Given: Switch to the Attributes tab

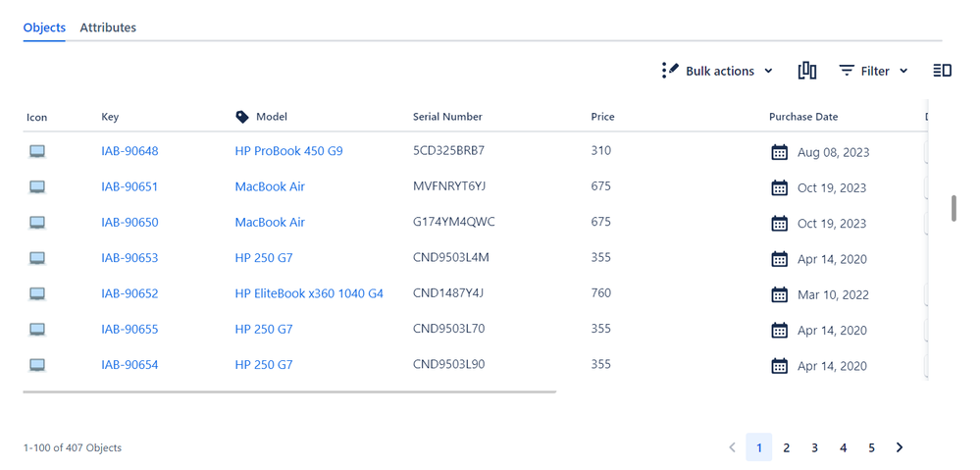Looking at the screenshot, I should pos(108,27).
